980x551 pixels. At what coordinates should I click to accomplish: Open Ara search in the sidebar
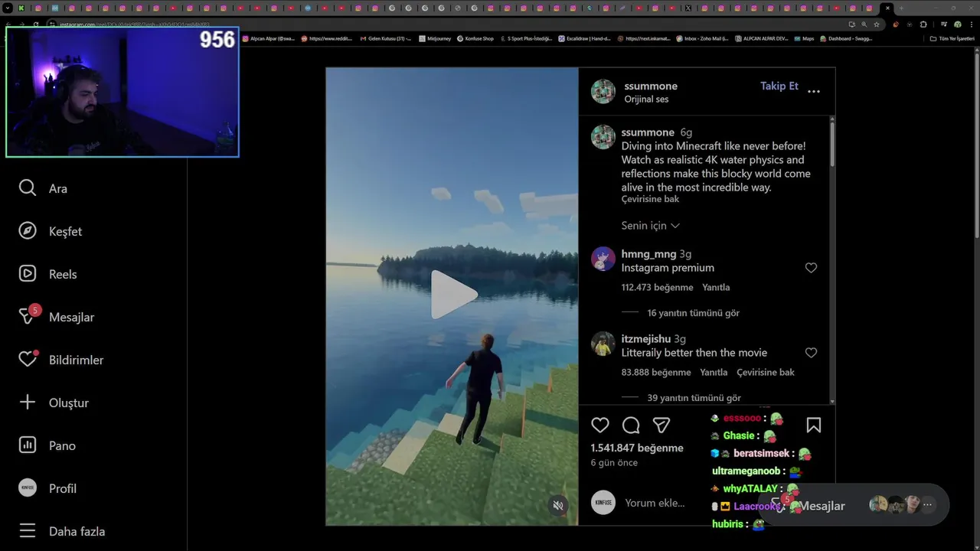[43, 188]
